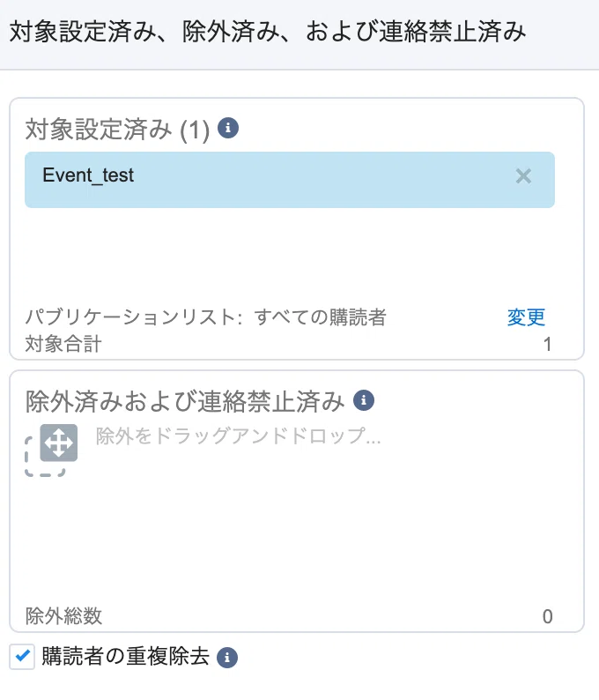The width and height of the screenshot is (599, 700).
Task: Click the dashed drop placeholder box
Action: tap(45, 457)
